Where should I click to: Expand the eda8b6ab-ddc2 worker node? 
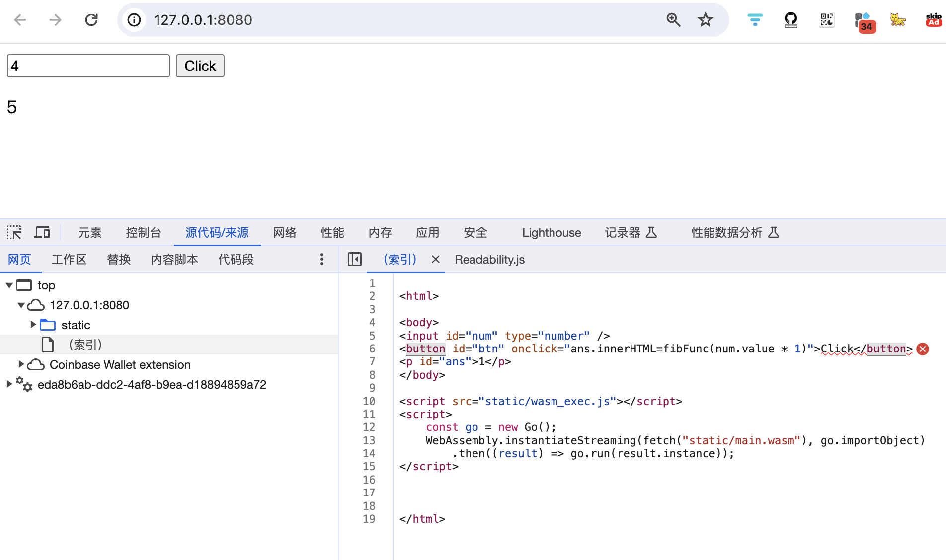(9, 384)
